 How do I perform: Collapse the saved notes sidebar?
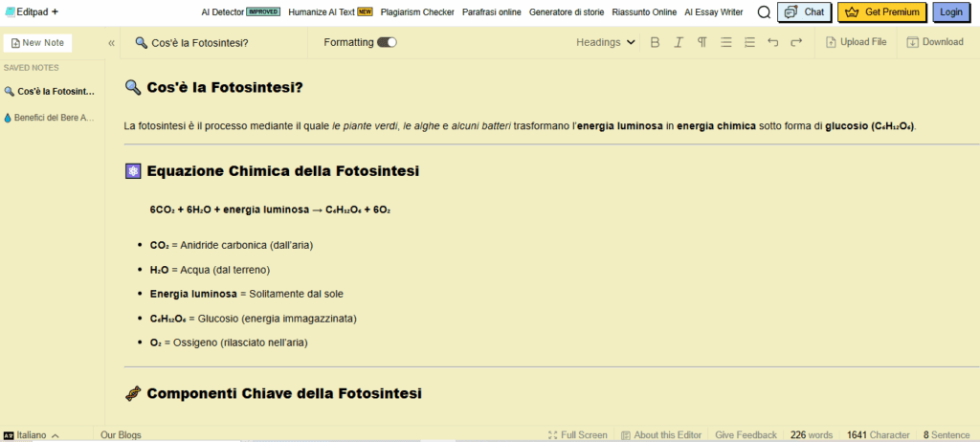(111, 43)
